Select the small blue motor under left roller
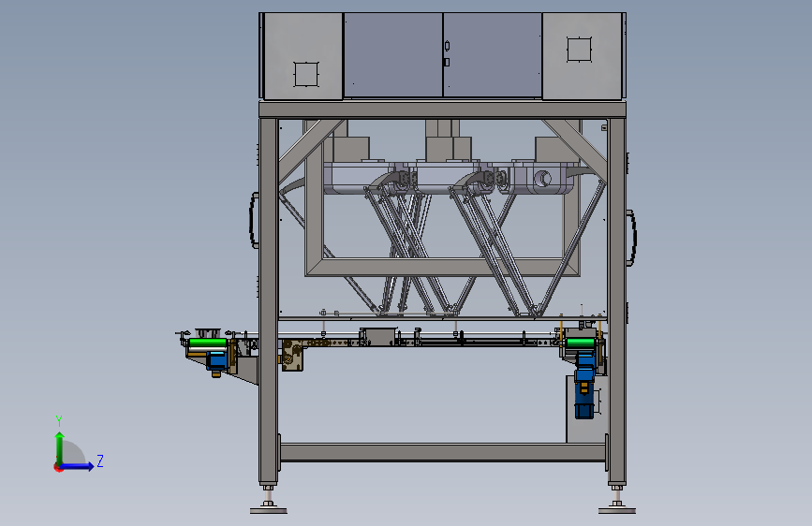Screen dimensions: 812x526 pyautogui.click(x=217, y=359)
